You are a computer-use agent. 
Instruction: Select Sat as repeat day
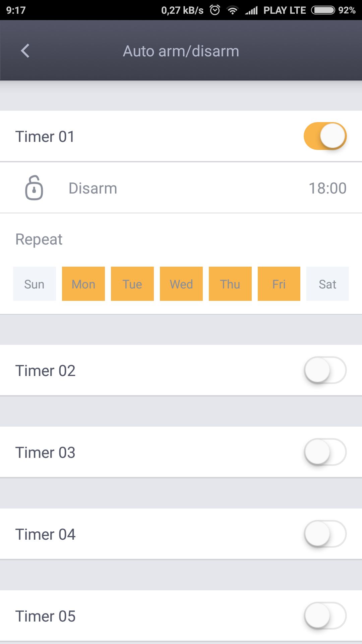327,284
